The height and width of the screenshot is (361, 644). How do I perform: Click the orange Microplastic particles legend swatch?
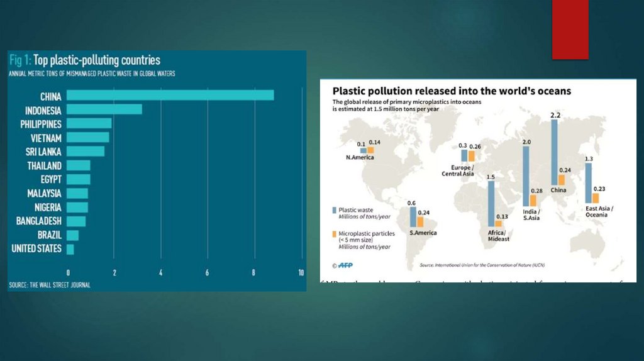[x=335, y=234]
